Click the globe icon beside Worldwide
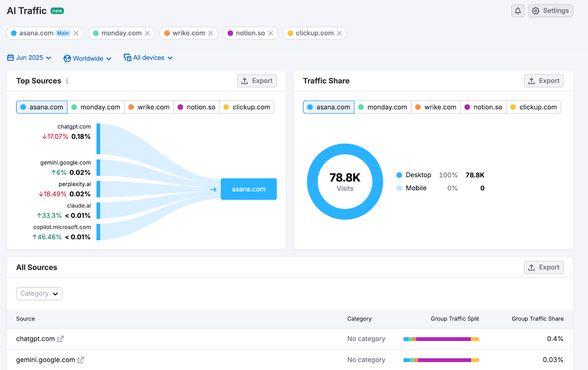The width and height of the screenshot is (588, 370). (67, 58)
